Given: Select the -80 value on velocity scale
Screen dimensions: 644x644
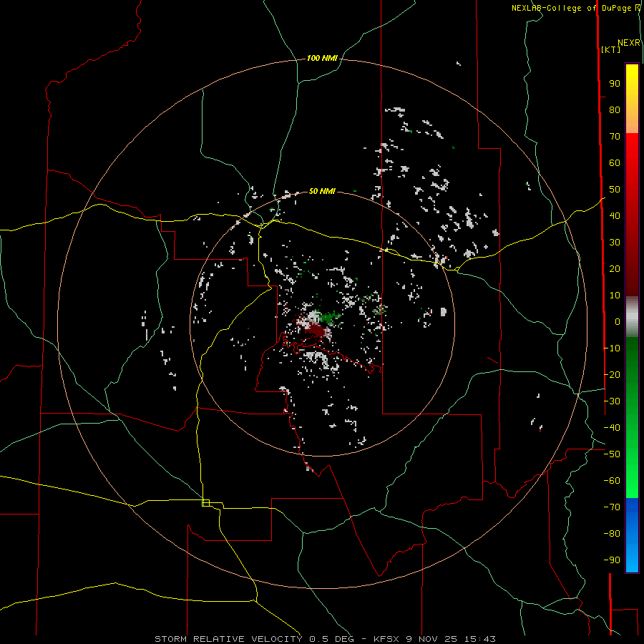Looking at the screenshot, I should 612,534.
